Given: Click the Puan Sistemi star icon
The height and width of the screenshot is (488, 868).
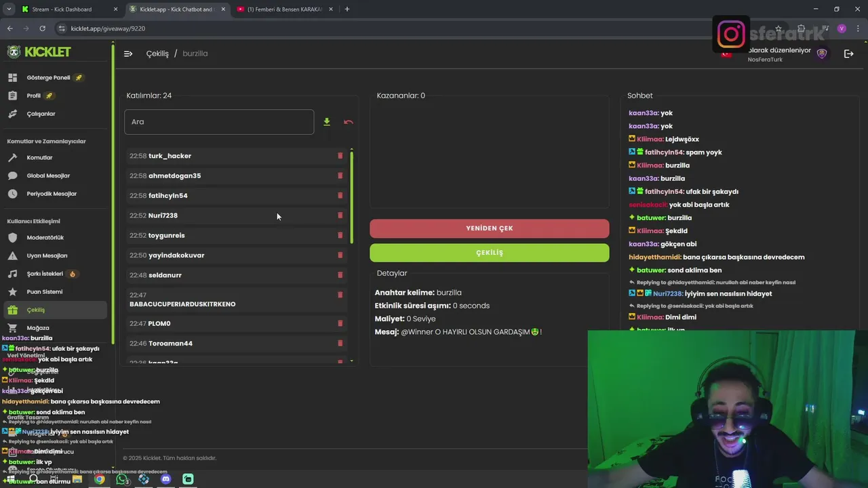Looking at the screenshot, I should coord(12,292).
